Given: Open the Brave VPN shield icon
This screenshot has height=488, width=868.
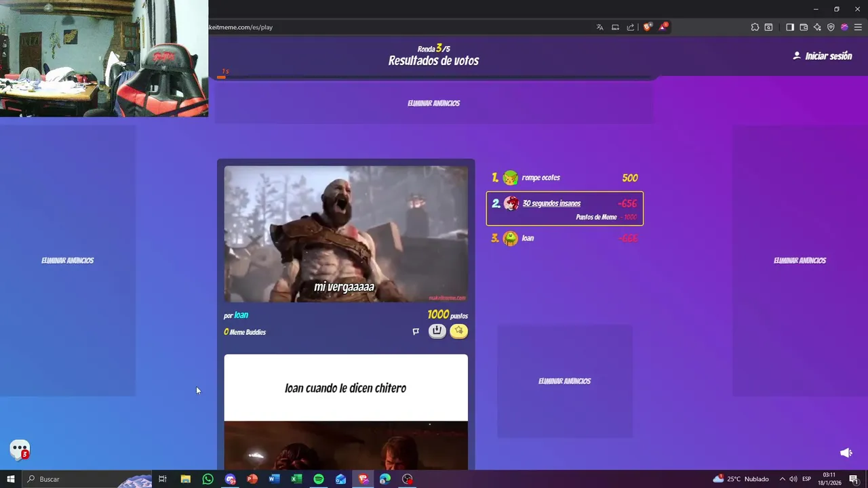Looking at the screenshot, I should click(831, 27).
